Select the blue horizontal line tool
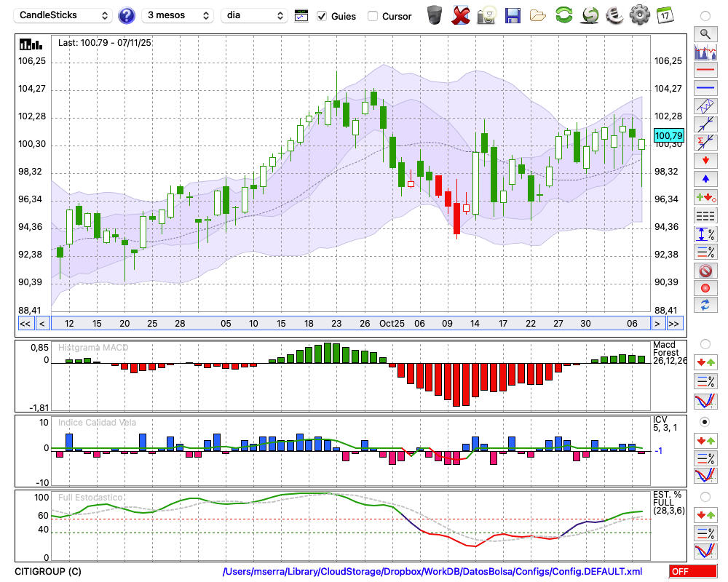 point(705,88)
